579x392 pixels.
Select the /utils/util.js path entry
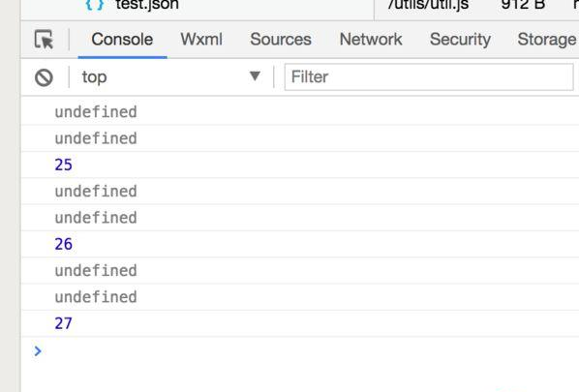click(x=428, y=5)
